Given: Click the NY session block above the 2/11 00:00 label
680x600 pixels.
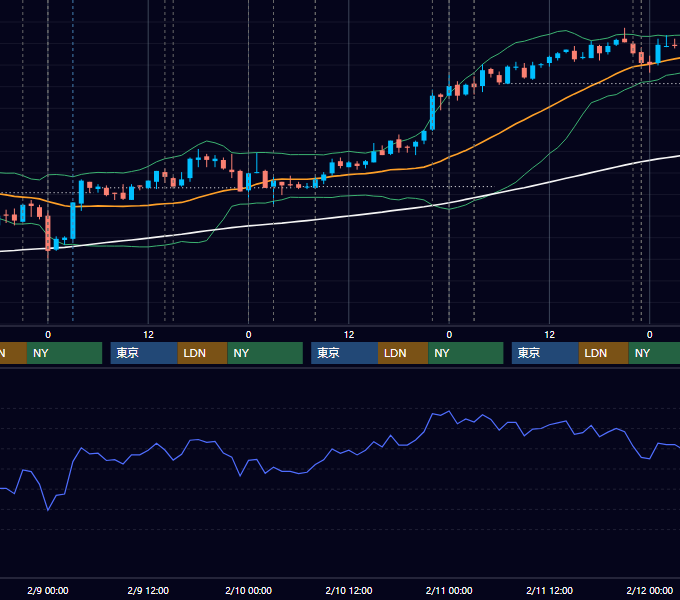Looking at the screenshot, I should click(466, 353).
